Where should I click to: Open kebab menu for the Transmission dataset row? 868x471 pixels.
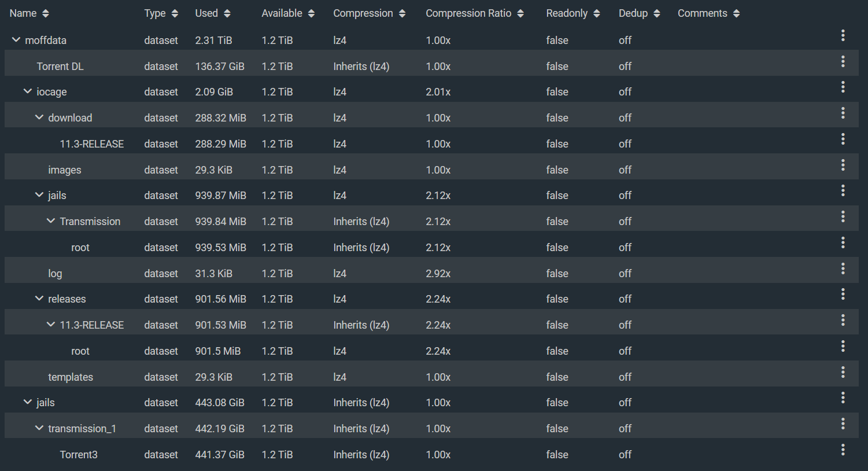coord(843,216)
